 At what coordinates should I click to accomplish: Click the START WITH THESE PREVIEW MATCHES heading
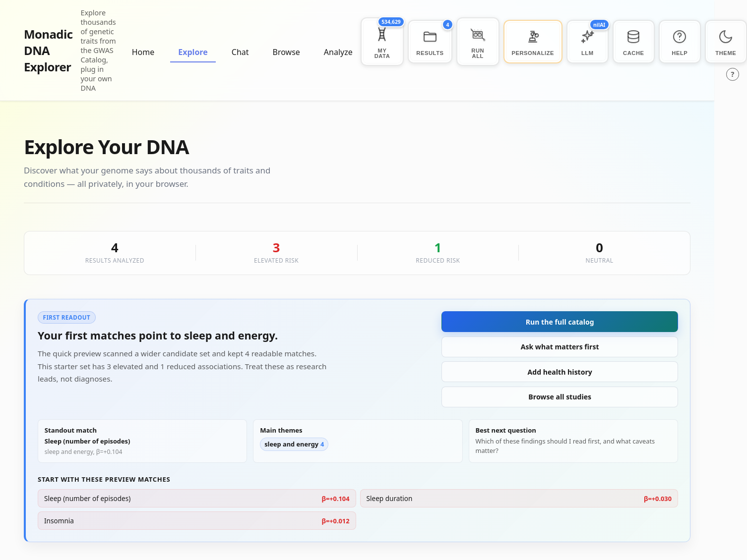(104, 480)
